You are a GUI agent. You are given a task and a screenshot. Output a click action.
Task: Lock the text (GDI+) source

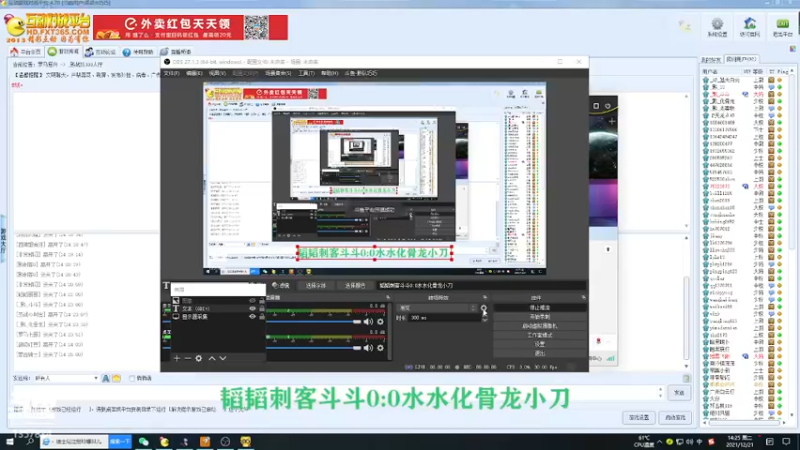pyautogui.click(x=262, y=308)
